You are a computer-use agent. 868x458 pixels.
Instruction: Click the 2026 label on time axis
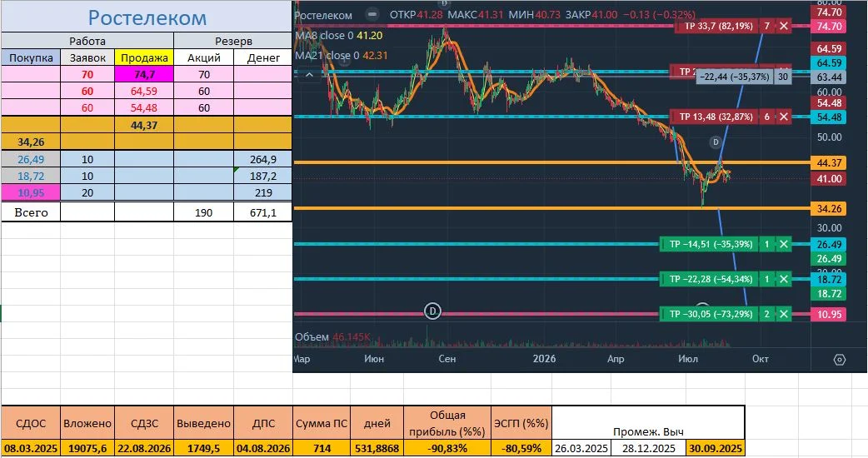[x=544, y=359]
